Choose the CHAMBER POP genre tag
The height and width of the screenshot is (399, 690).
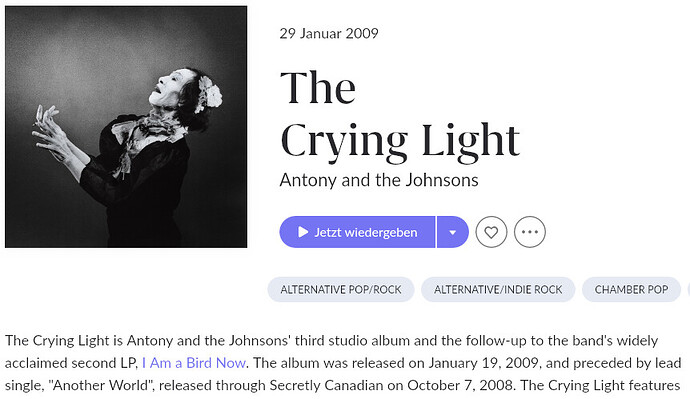[631, 289]
